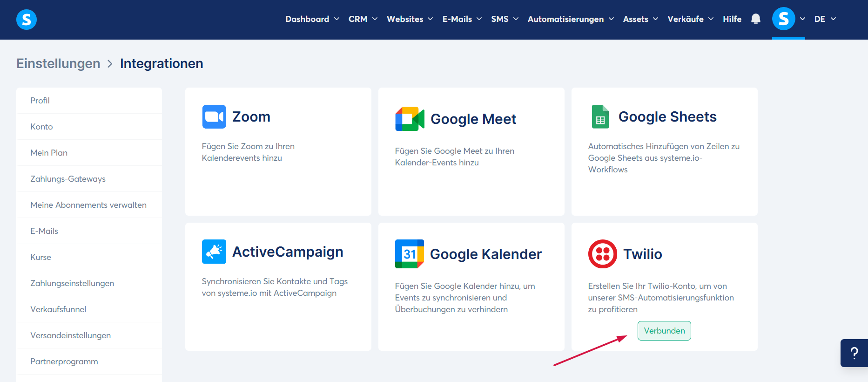The width and height of the screenshot is (868, 382).
Task: Click the ActiveCampaign integration title
Action: [x=288, y=252]
